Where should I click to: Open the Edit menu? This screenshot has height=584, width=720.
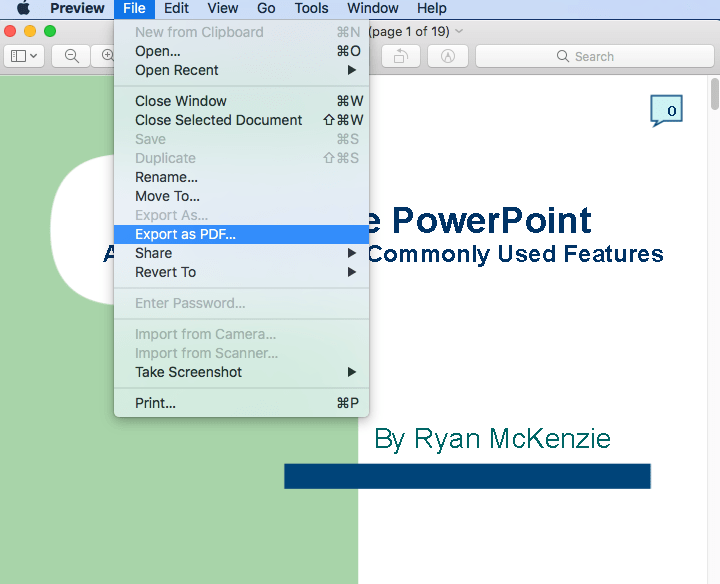coord(176,8)
